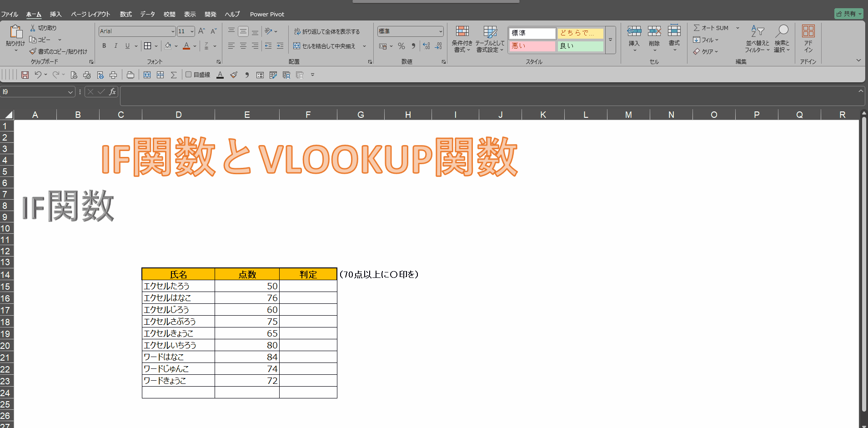
Task: Click the Find & Select magnifier icon
Action: point(782,31)
